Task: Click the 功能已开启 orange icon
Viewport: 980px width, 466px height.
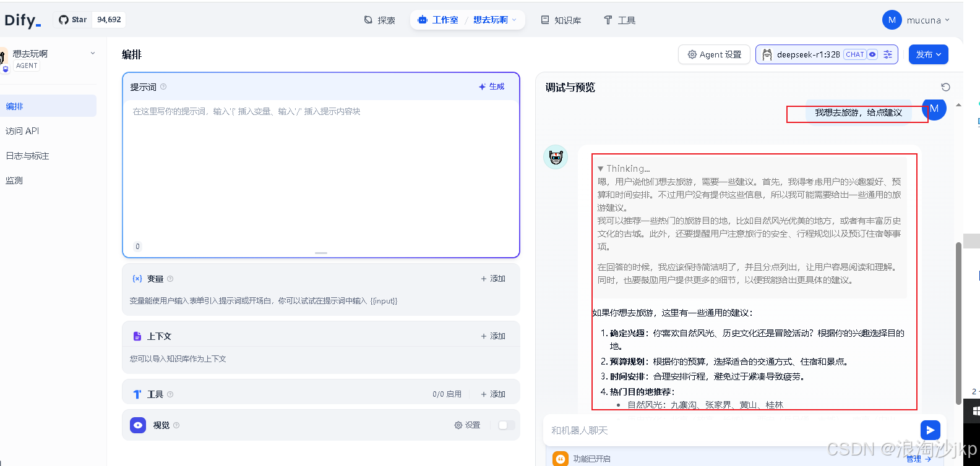Action: coord(560,459)
